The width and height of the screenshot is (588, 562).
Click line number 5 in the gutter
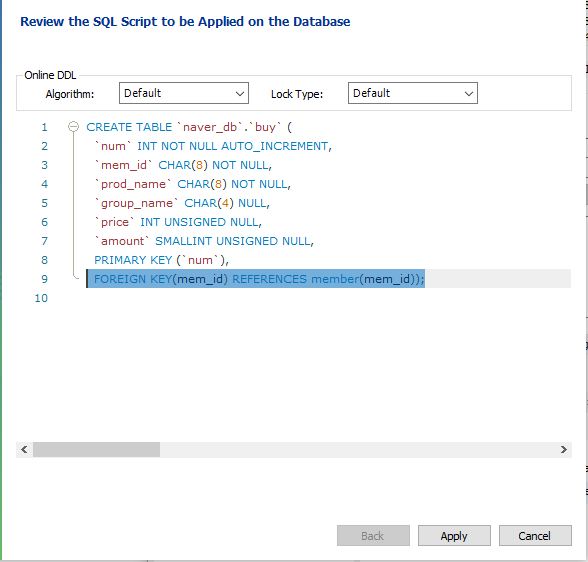click(45, 203)
